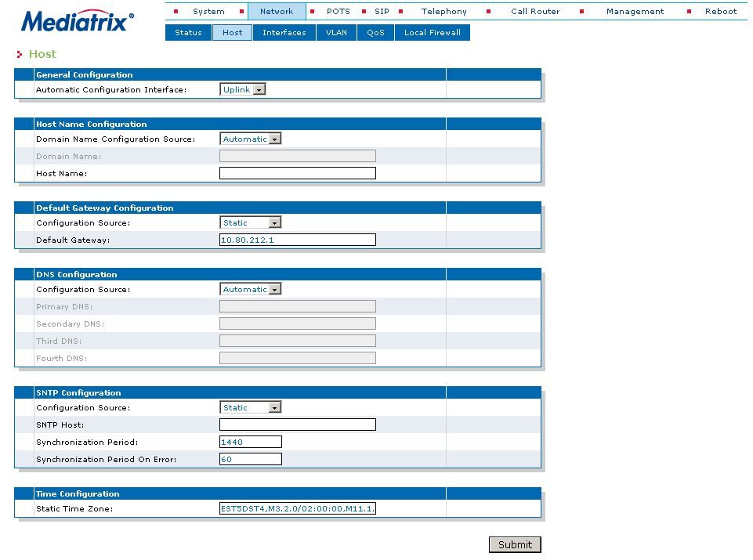Select the Network menu tab

coord(277,11)
